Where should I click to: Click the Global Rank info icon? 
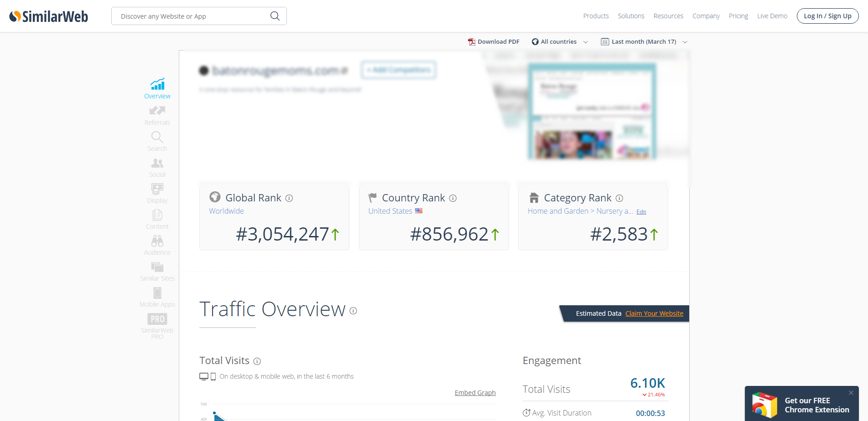[x=289, y=198]
